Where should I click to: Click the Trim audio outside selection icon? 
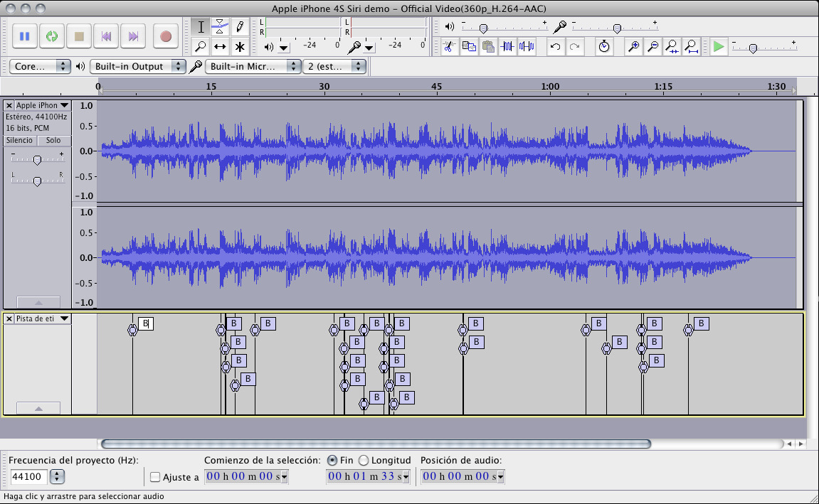pos(507,46)
